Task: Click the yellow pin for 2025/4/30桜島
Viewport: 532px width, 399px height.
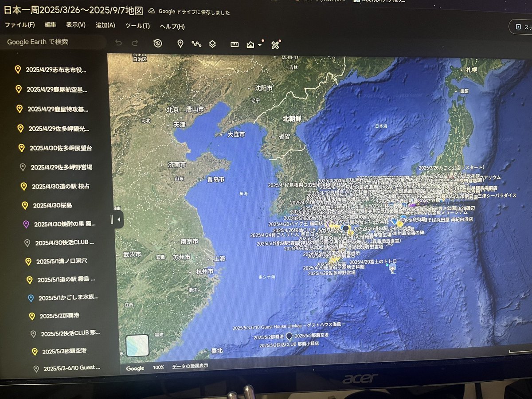Action: [x=25, y=205]
